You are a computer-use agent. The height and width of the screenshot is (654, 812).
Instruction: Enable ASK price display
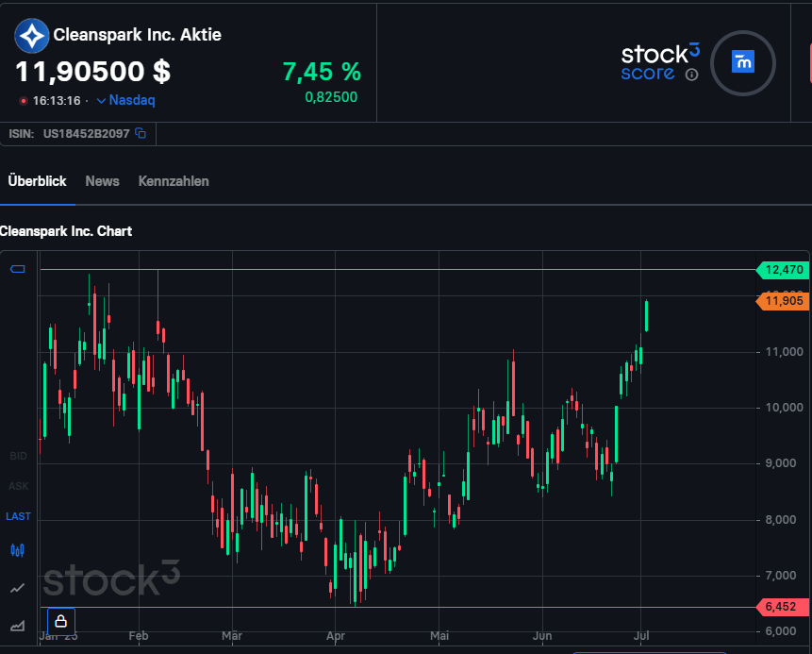coord(18,486)
